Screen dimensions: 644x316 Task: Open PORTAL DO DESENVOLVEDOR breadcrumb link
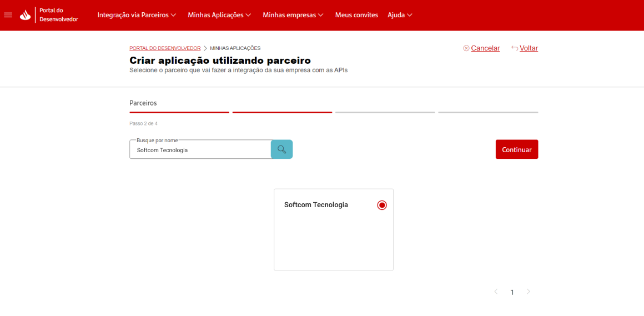(x=165, y=48)
